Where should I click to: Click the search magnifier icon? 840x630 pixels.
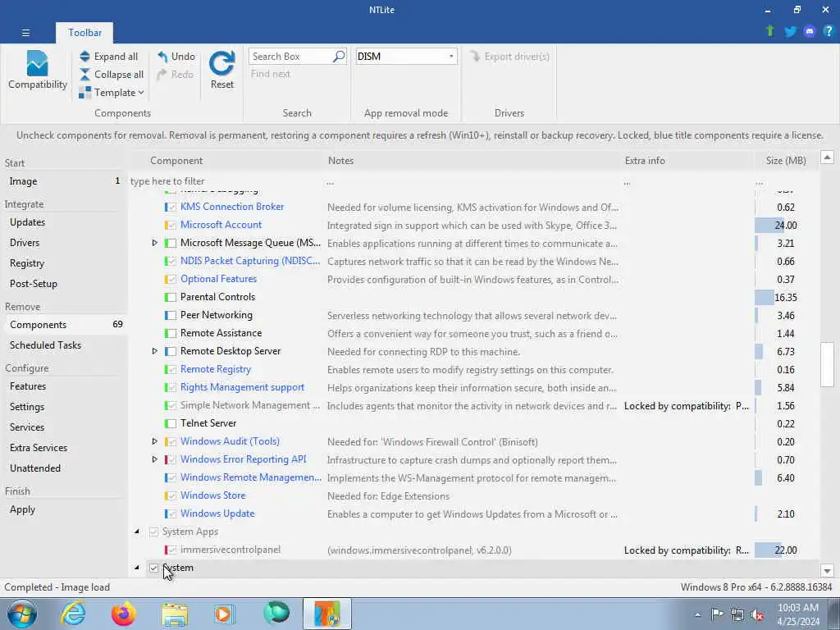pos(339,57)
